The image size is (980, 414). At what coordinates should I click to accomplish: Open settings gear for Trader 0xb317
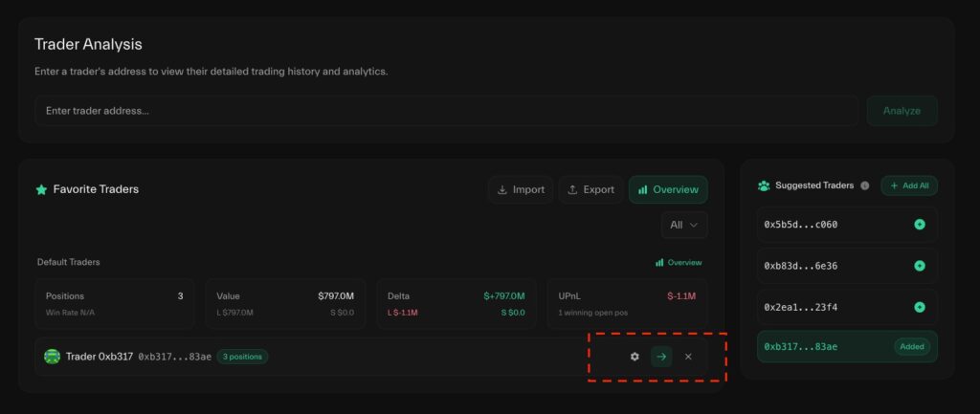tap(635, 357)
